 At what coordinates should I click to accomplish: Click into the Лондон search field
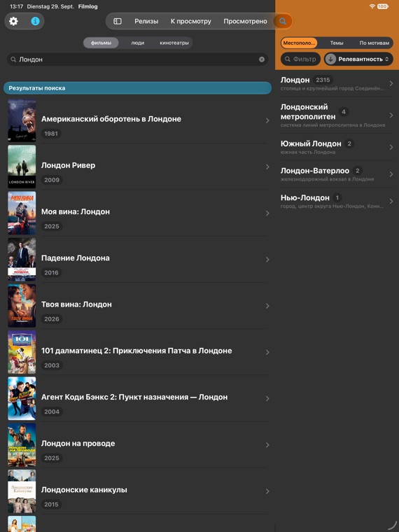click(137, 59)
